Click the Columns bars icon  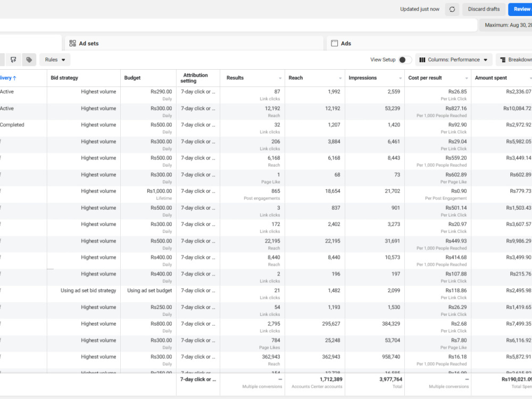point(422,60)
